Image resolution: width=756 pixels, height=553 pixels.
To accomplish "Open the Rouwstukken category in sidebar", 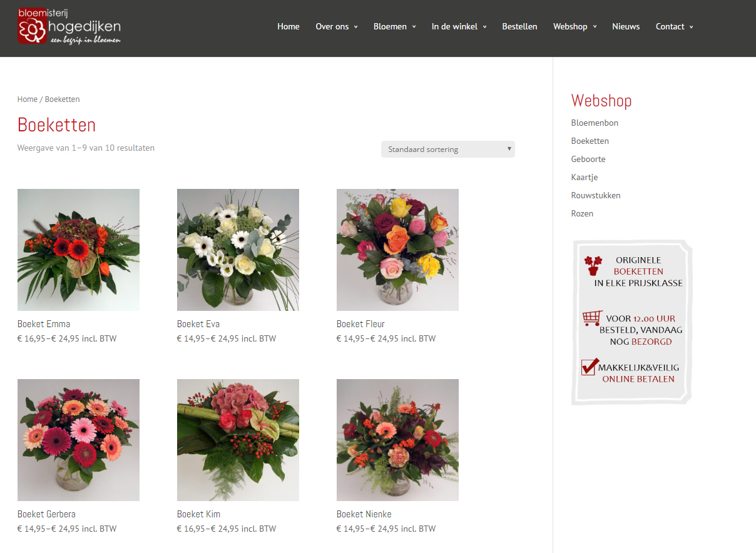I will click(596, 195).
